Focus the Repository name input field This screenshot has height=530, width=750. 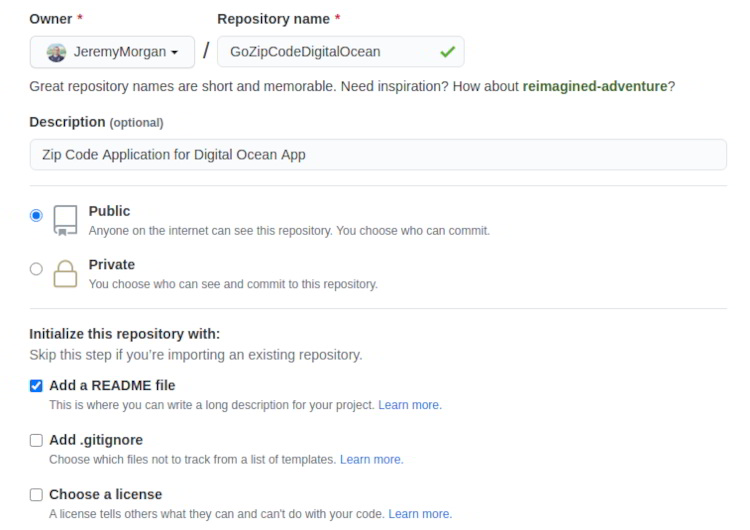(x=341, y=52)
